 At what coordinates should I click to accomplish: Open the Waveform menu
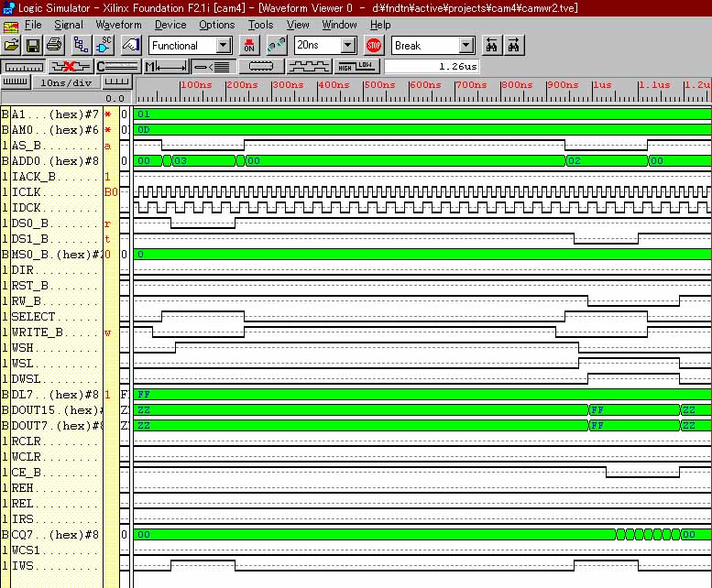pos(119,25)
